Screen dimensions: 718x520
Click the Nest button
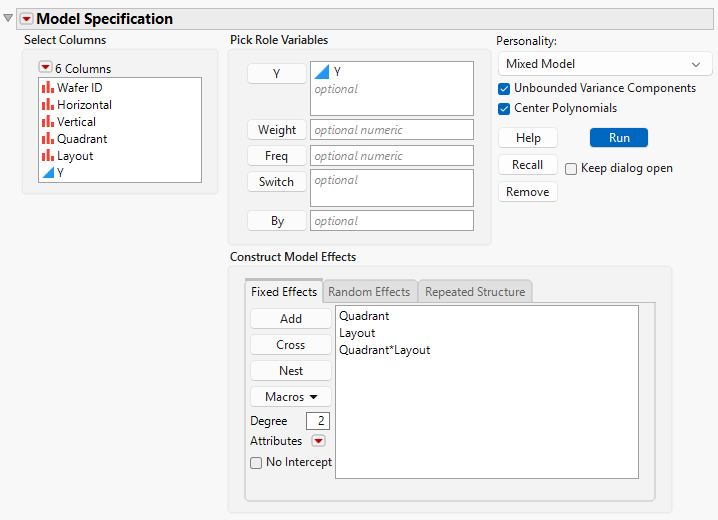pyautogui.click(x=291, y=371)
